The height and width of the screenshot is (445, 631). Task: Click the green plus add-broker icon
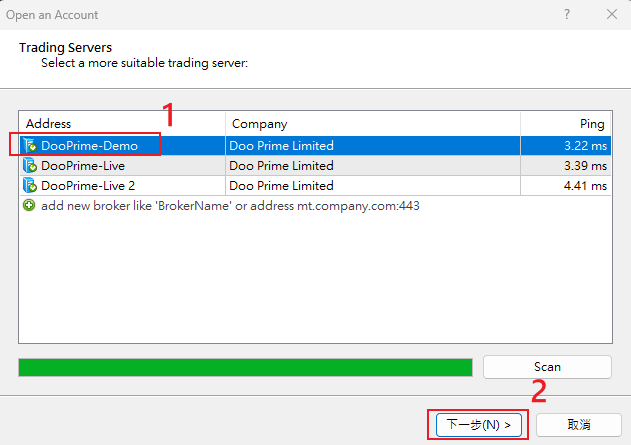click(29, 205)
